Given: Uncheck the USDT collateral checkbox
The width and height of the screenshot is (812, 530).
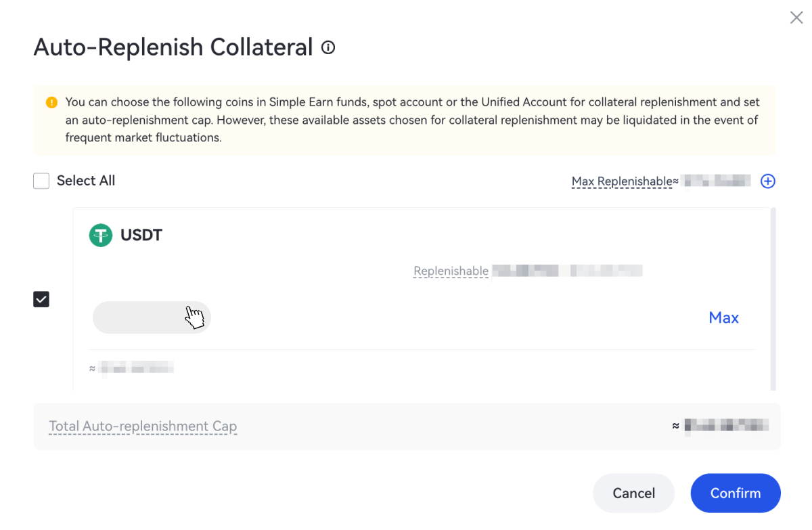Looking at the screenshot, I should tap(41, 299).
